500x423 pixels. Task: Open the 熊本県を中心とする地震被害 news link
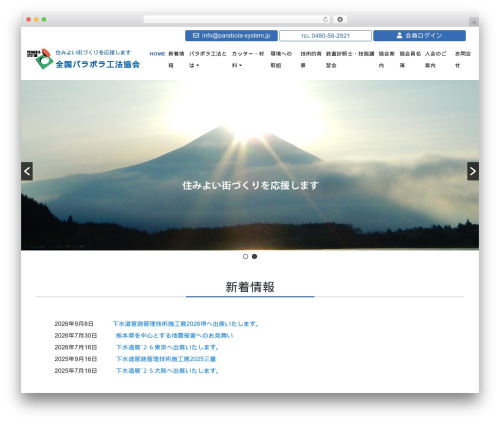click(x=174, y=335)
